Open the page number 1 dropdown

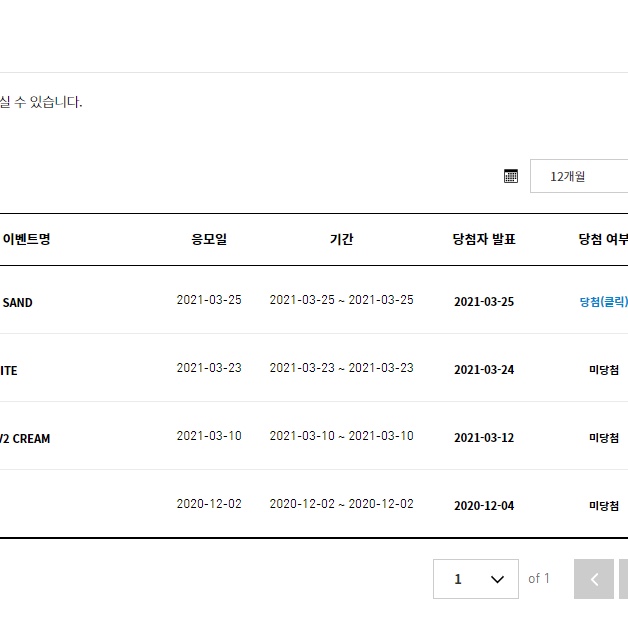[476, 579]
